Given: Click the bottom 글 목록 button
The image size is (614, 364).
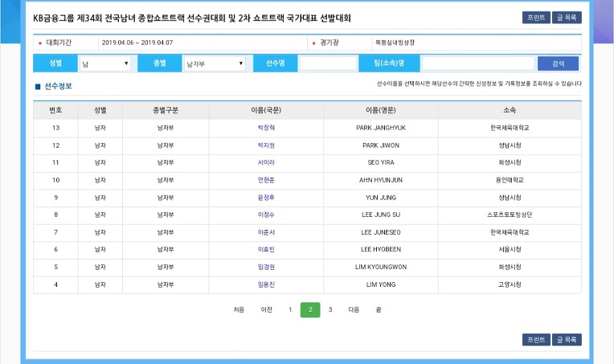Looking at the screenshot, I should tap(567, 339).
